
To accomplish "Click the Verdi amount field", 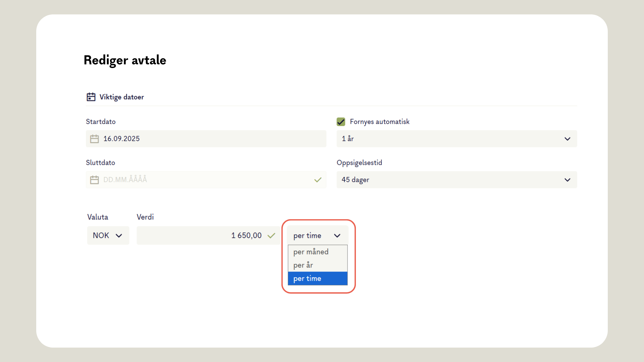I will click(x=201, y=236).
